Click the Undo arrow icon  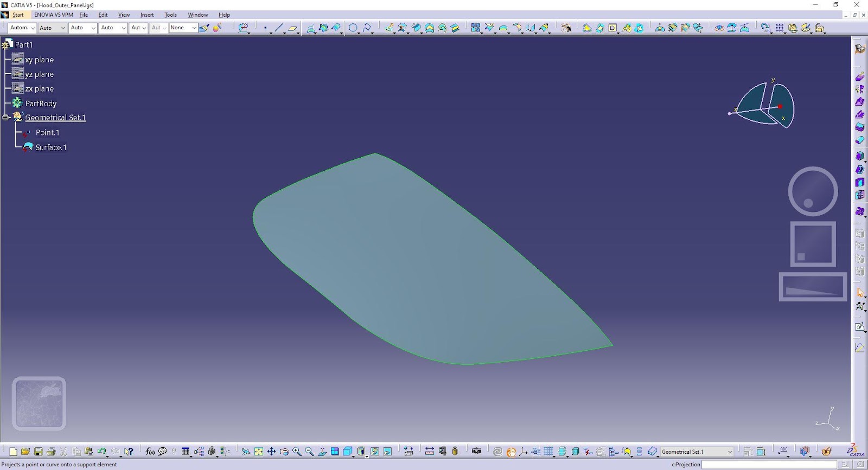pos(101,452)
